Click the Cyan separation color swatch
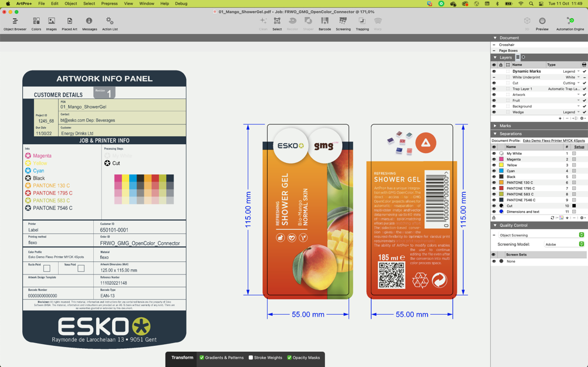Viewport: 588px width, 367px height. pyautogui.click(x=501, y=171)
